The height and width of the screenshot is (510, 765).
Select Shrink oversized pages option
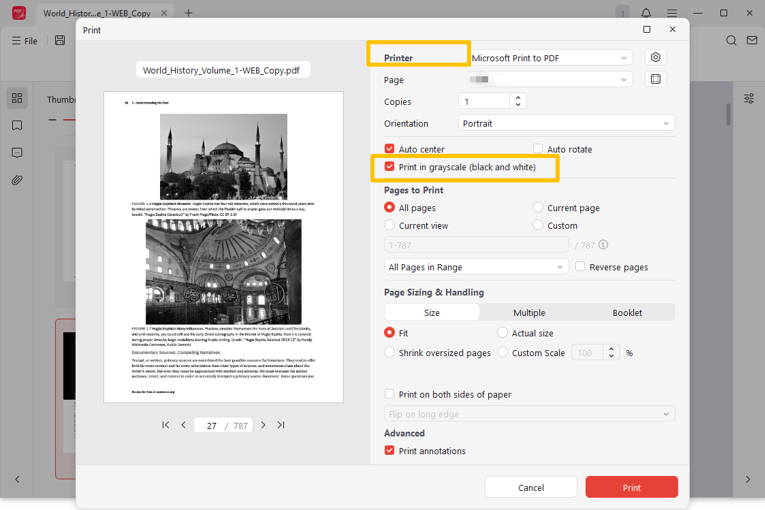pyautogui.click(x=389, y=352)
